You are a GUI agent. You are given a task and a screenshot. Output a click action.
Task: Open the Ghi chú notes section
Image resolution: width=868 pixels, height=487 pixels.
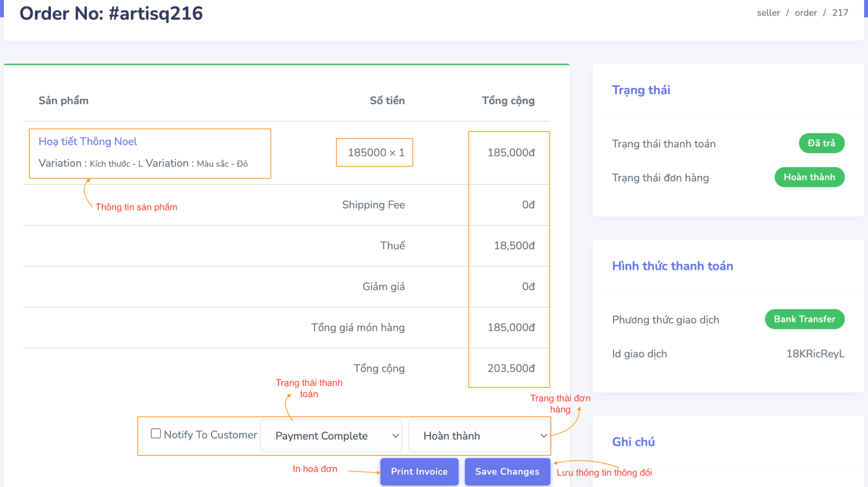[x=633, y=442]
